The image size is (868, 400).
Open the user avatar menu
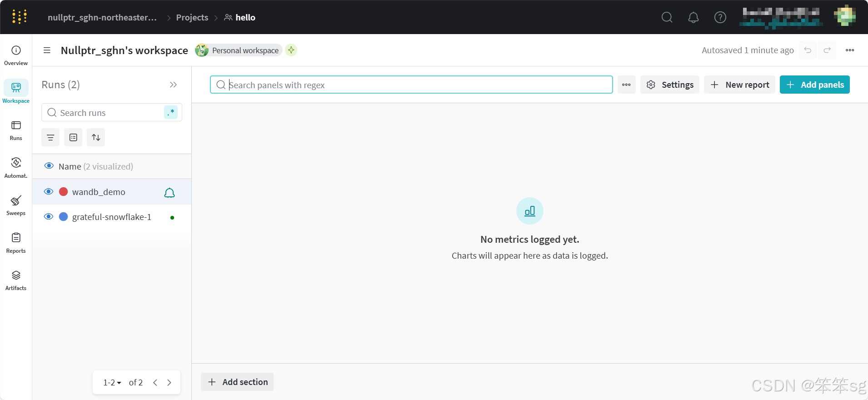845,16
